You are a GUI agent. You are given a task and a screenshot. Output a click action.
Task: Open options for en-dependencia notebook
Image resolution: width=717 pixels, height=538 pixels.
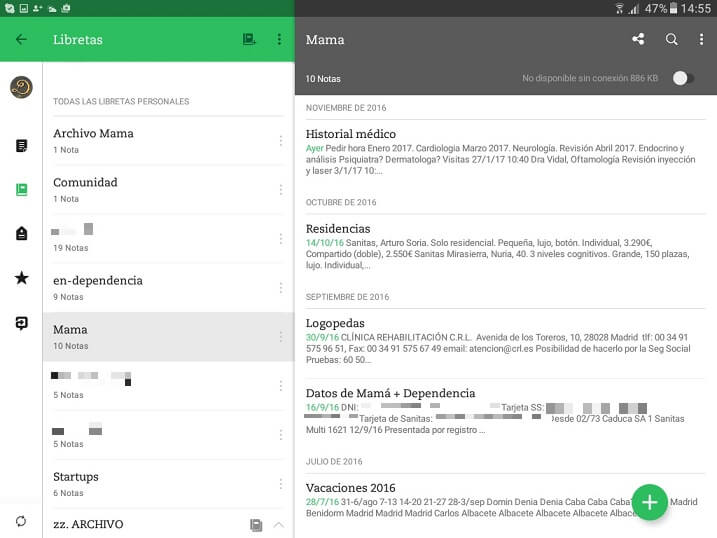coord(280,288)
